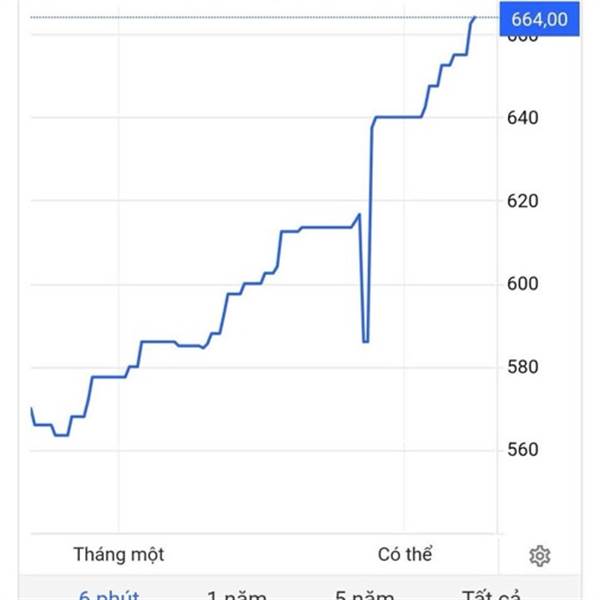Click the Có thể date axis label
The width and height of the screenshot is (600, 600).
(405, 554)
